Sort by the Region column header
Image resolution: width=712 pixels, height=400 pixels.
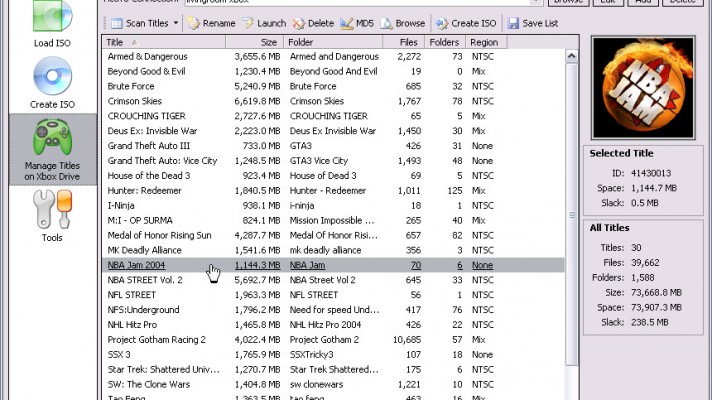(486, 42)
